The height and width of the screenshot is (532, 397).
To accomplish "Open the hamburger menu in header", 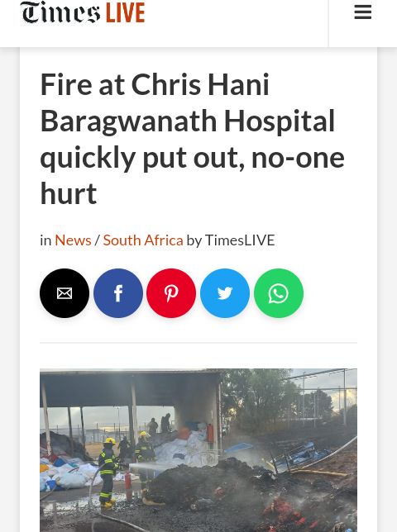I will (363, 12).
